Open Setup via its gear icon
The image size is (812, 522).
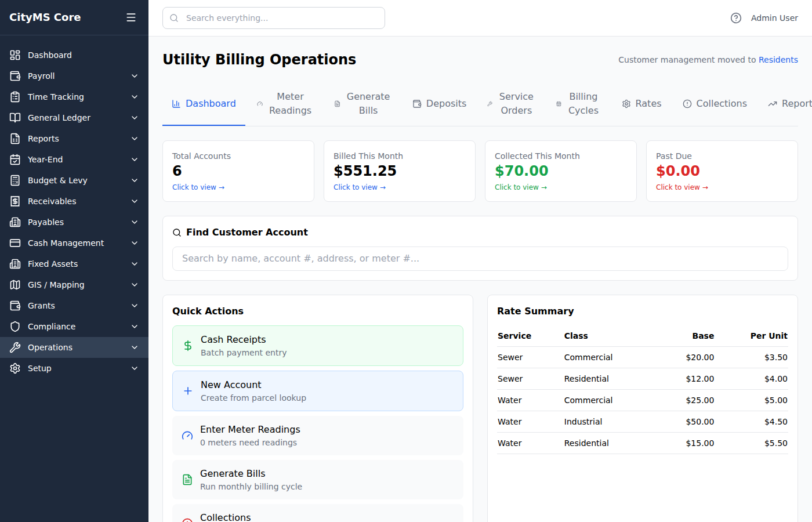click(14, 368)
